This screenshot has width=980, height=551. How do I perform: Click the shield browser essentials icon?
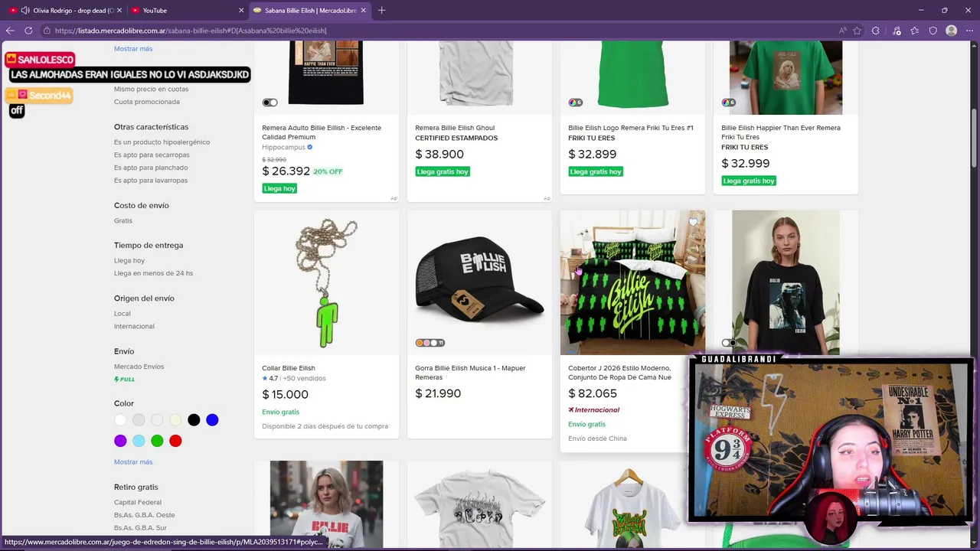[933, 31]
